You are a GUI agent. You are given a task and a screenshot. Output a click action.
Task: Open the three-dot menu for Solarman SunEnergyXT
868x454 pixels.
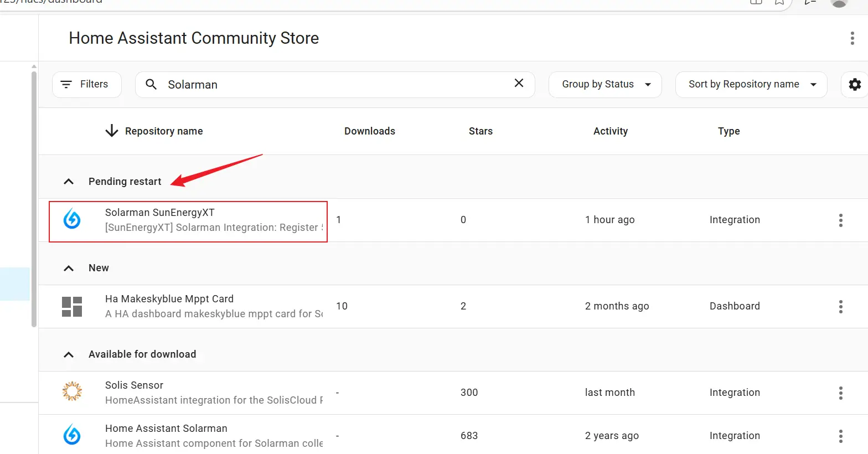click(840, 220)
